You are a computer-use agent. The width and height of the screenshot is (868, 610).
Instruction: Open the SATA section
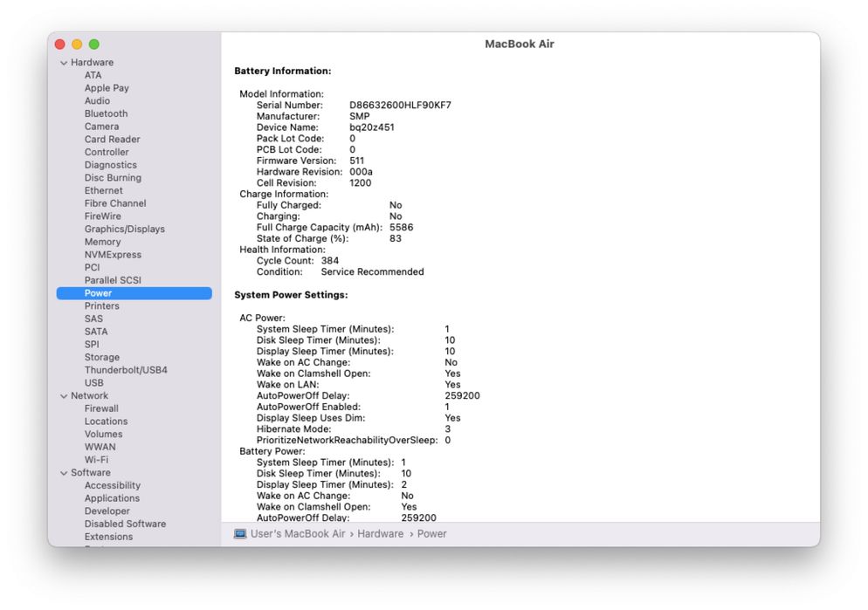tap(96, 332)
